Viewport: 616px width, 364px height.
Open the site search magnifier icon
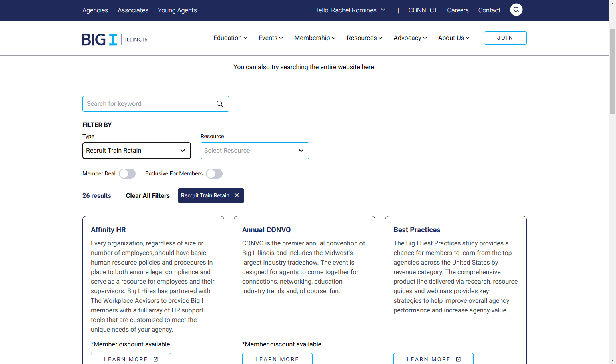[x=516, y=10]
